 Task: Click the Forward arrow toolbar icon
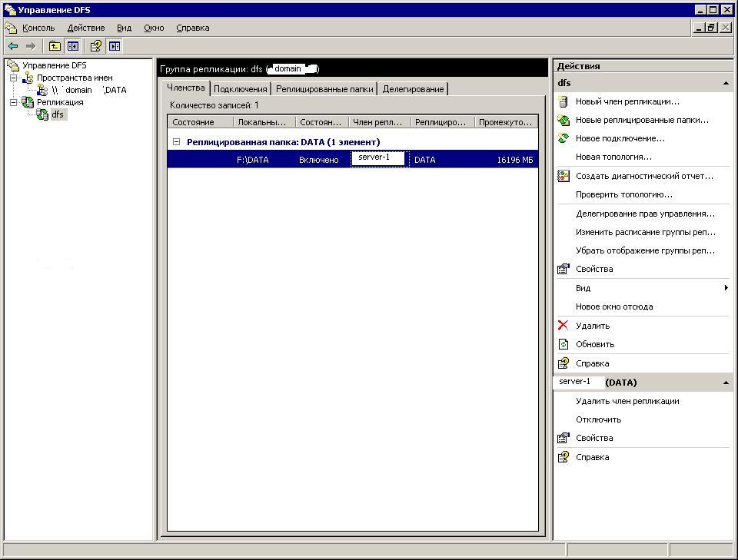pos(31,46)
